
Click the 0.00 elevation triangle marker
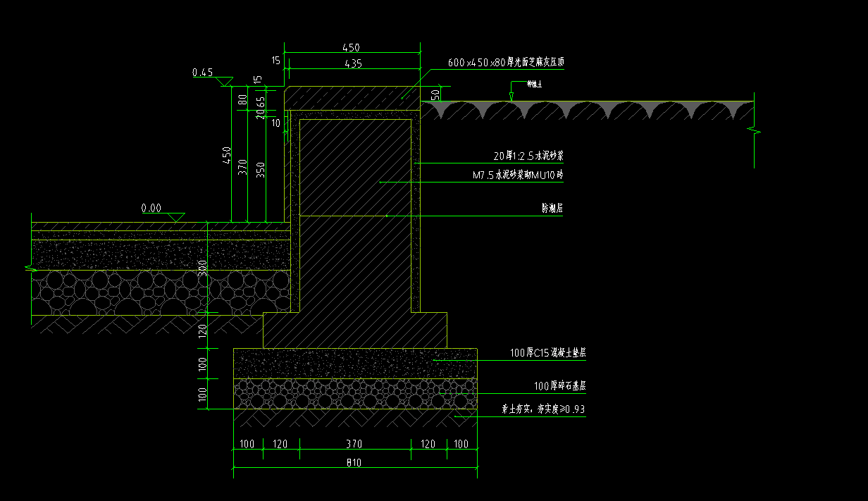tap(176, 218)
